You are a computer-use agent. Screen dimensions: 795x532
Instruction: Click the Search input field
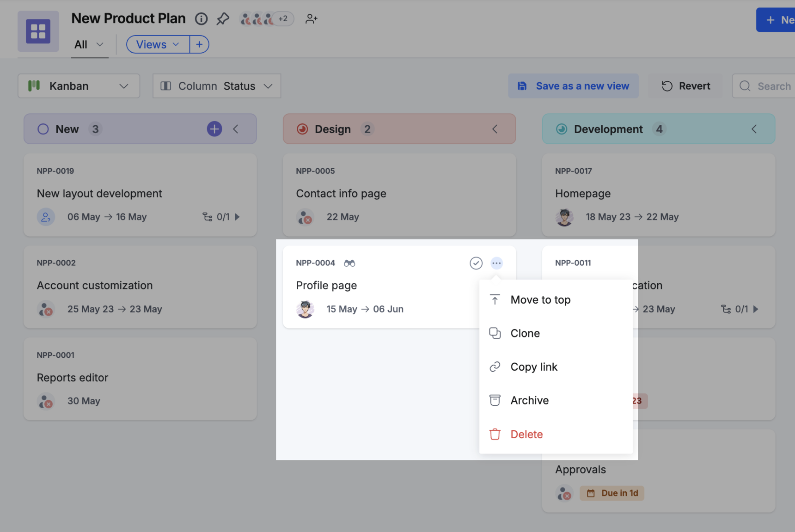(773, 86)
